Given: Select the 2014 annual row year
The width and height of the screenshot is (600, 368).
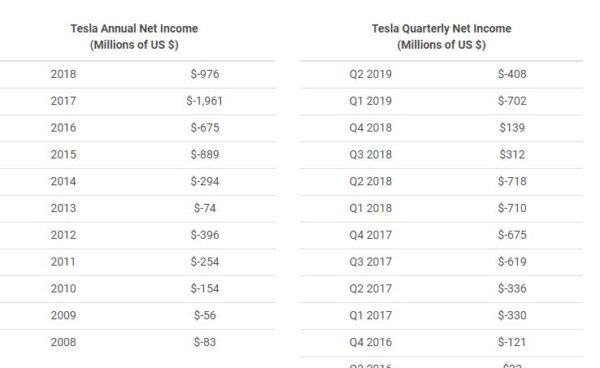Looking at the screenshot, I should [x=64, y=181].
